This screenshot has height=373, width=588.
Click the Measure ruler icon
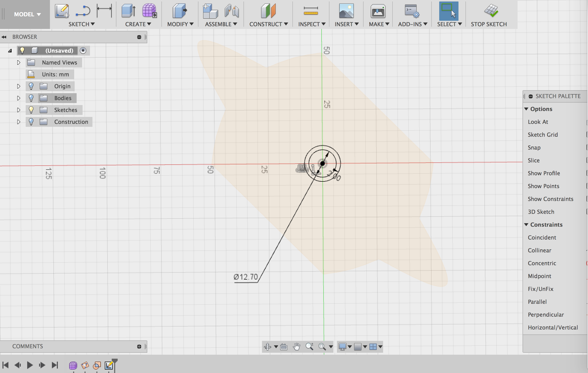[x=311, y=11]
